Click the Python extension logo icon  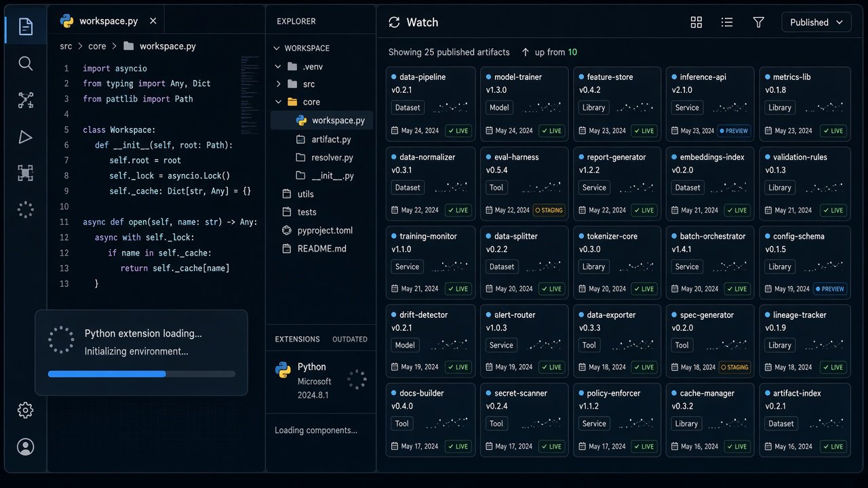(x=283, y=369)
